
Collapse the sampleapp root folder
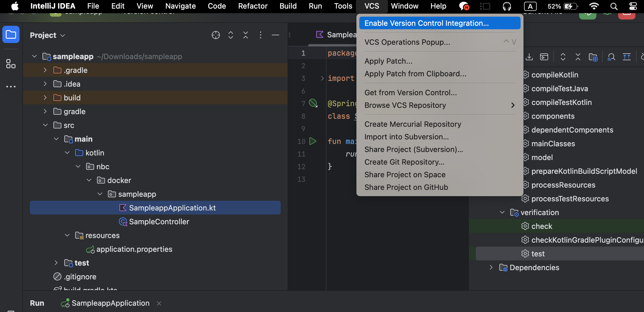click(x=34, y=56)
